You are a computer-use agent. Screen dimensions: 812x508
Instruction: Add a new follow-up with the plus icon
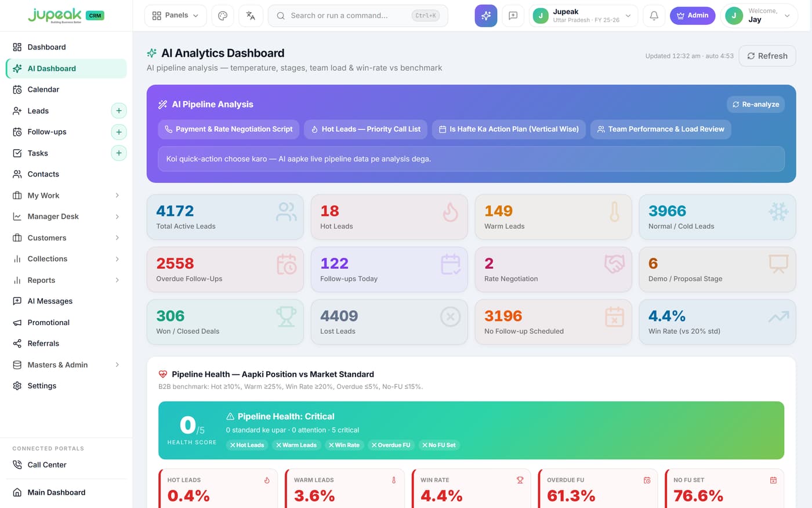pos(119,132)
